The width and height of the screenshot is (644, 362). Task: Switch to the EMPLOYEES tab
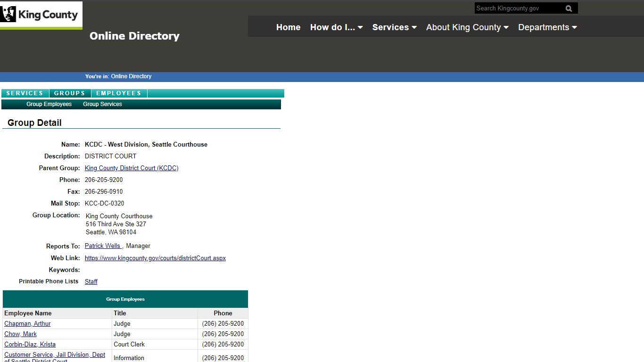click(119, 93)
